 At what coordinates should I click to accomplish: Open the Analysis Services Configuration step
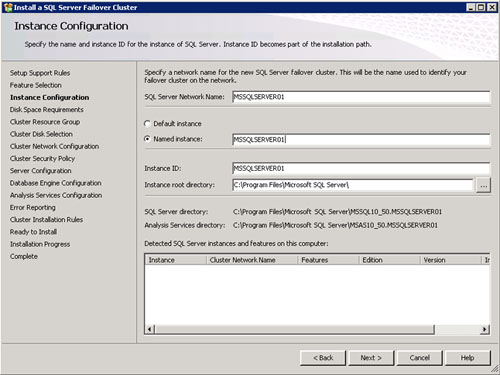tap(56, 195)
